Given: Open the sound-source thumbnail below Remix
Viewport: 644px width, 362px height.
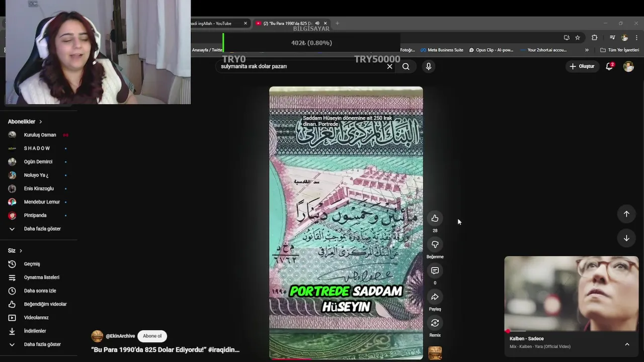Looking at the screenshot, I should pyautogui.click(x=435, y=353).
